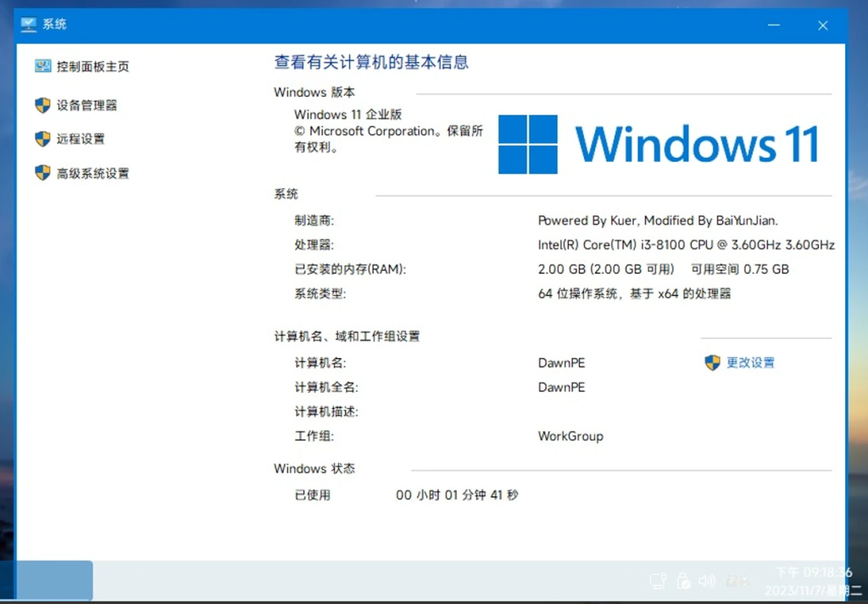
Task: Click the 更改设置 link
Action: click(750, 363)
